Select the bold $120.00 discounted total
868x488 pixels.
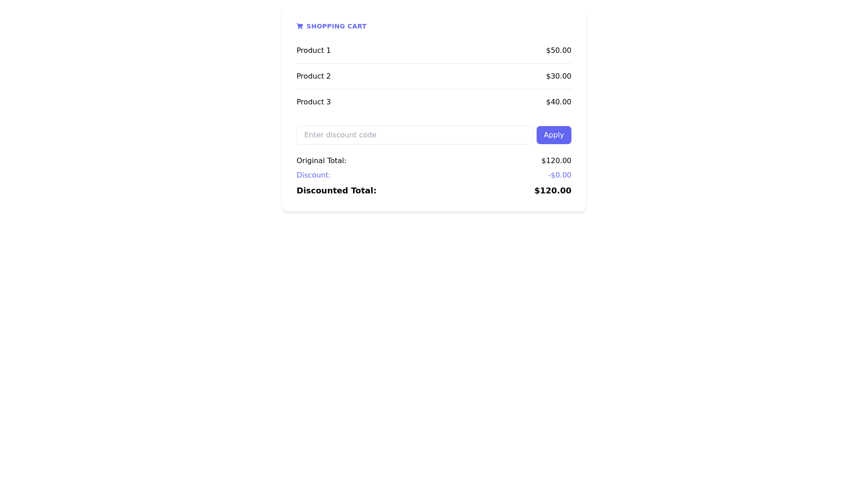click(552, 190)
